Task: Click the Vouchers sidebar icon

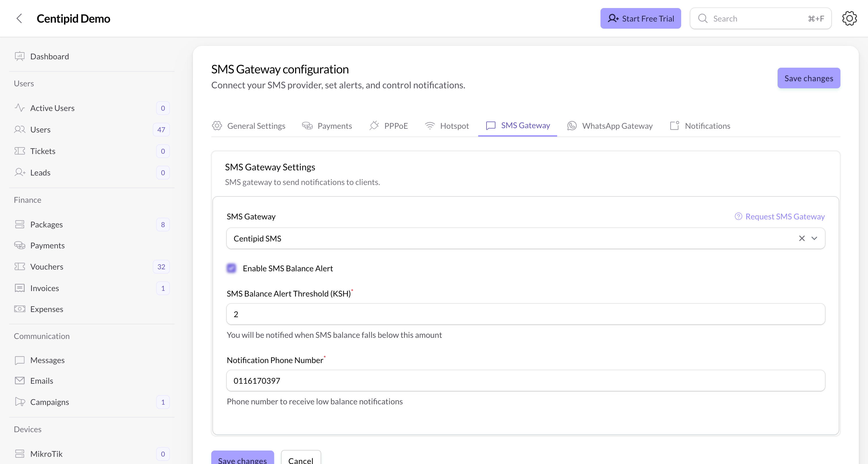Action: pos(19,266)
